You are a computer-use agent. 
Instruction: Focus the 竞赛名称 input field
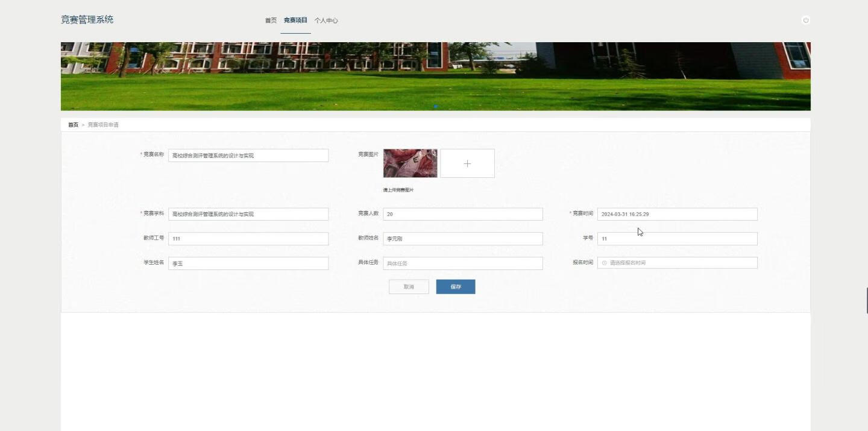pyautogui.click(x=248, y=156)
